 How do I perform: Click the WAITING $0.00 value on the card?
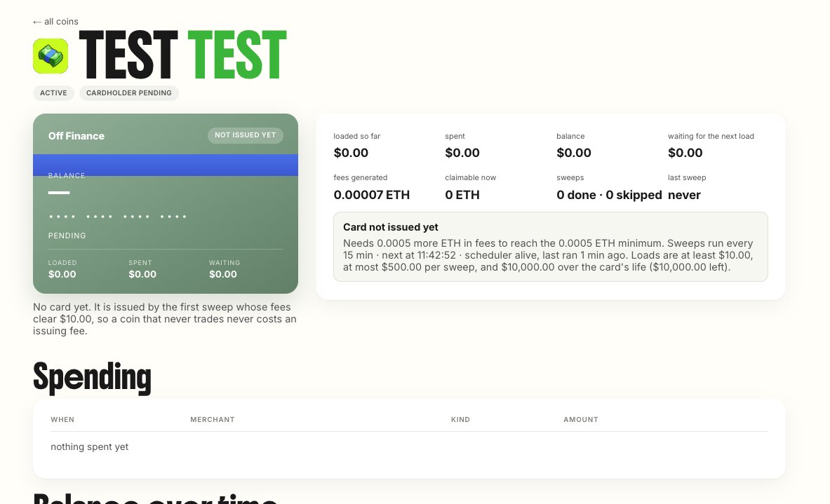point(223,275)
